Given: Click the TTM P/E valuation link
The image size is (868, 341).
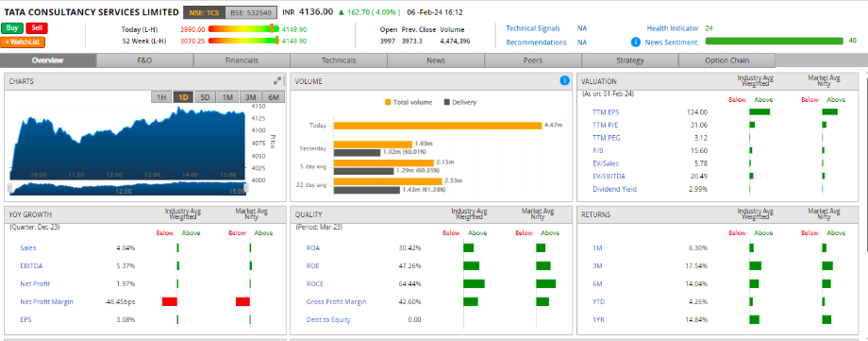Looking at the screenshot, I should click(x=605, y=125).
